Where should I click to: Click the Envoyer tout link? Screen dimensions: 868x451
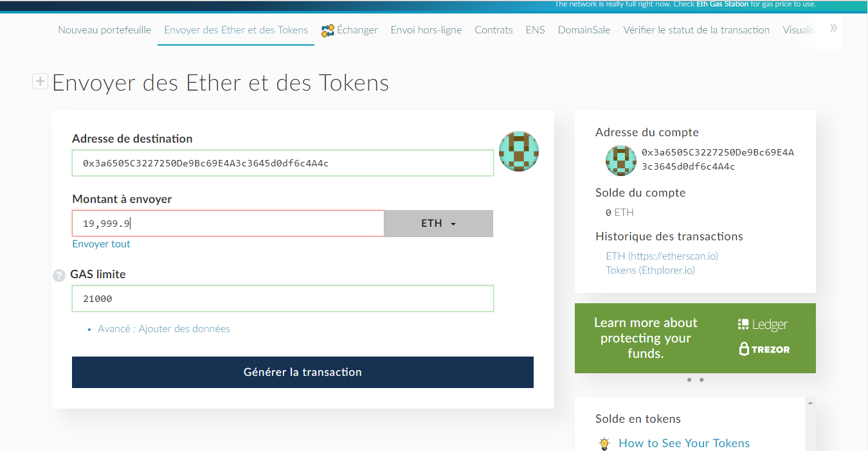101,244
